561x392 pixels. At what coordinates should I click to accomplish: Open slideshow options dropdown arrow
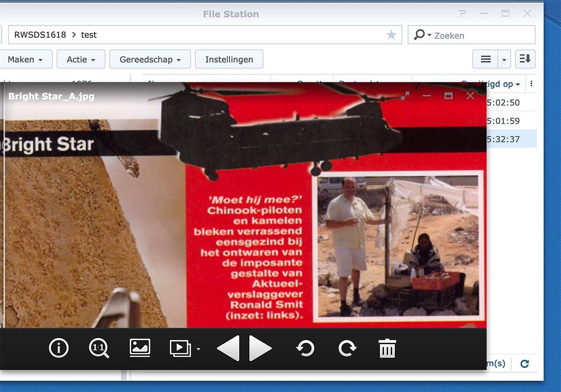[x=199, y=349]
